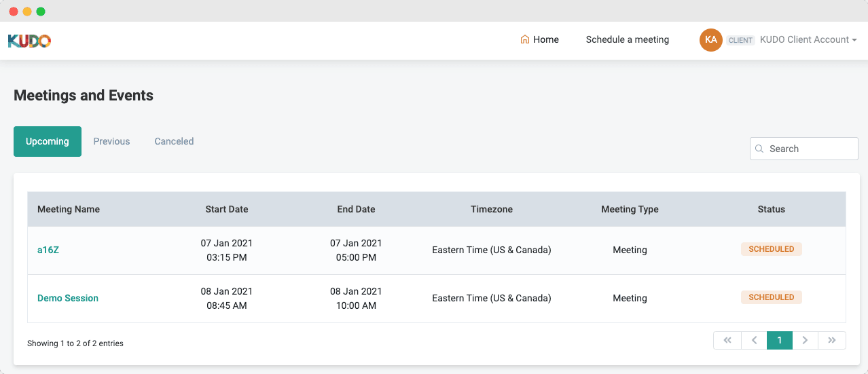Open the a16Z meeting link
Image resolution: width=868 pixels, height=374 pixels.
[48, 250]
